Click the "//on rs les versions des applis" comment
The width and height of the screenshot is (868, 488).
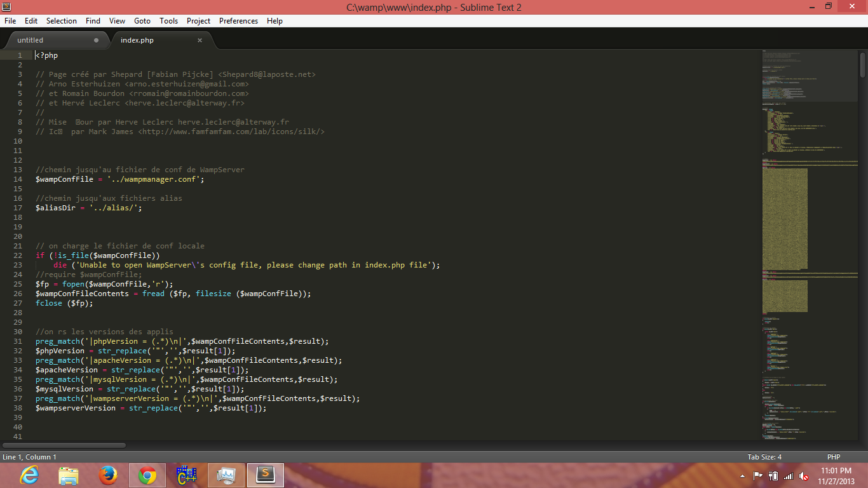pyautogui.click(x=104, y=332)
